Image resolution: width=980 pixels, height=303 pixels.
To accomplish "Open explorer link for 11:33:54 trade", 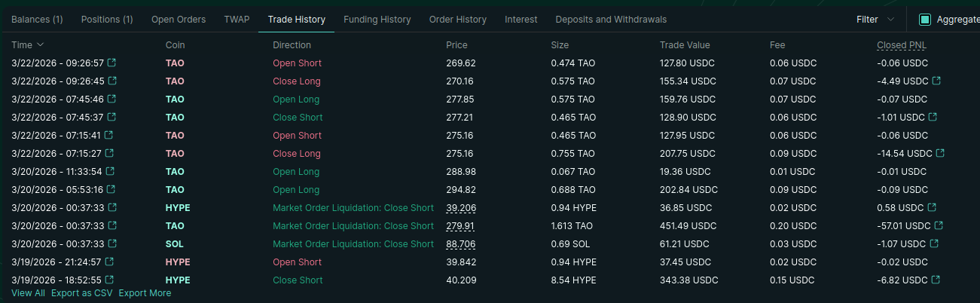I will (110, 171).
